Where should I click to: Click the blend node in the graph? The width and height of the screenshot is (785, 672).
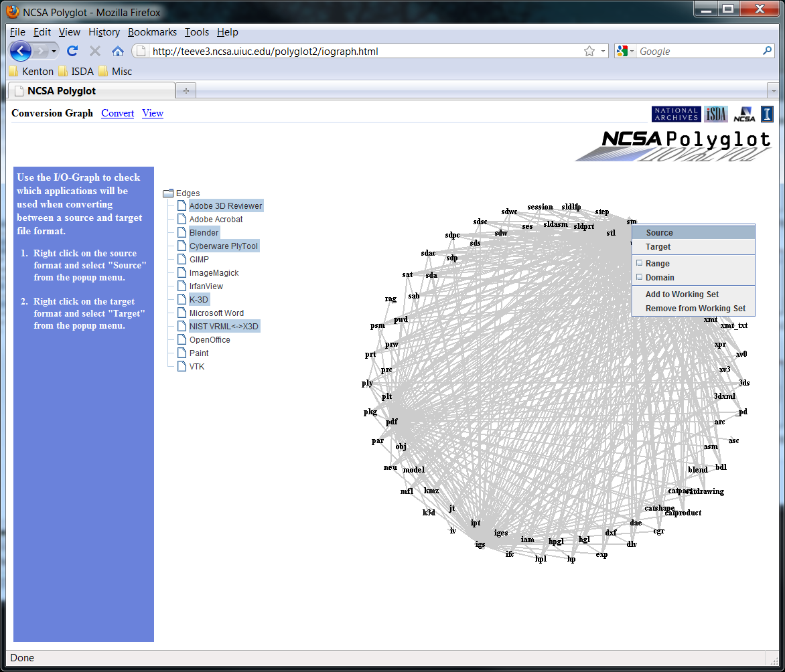point(697,469)
